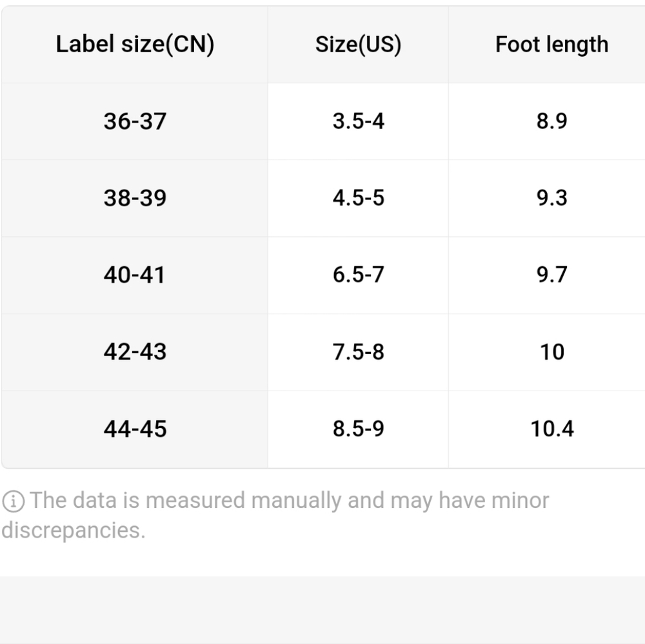Click the 38-39 label size cell
This screenshot has height=644, width=645.
coord(135,198)
